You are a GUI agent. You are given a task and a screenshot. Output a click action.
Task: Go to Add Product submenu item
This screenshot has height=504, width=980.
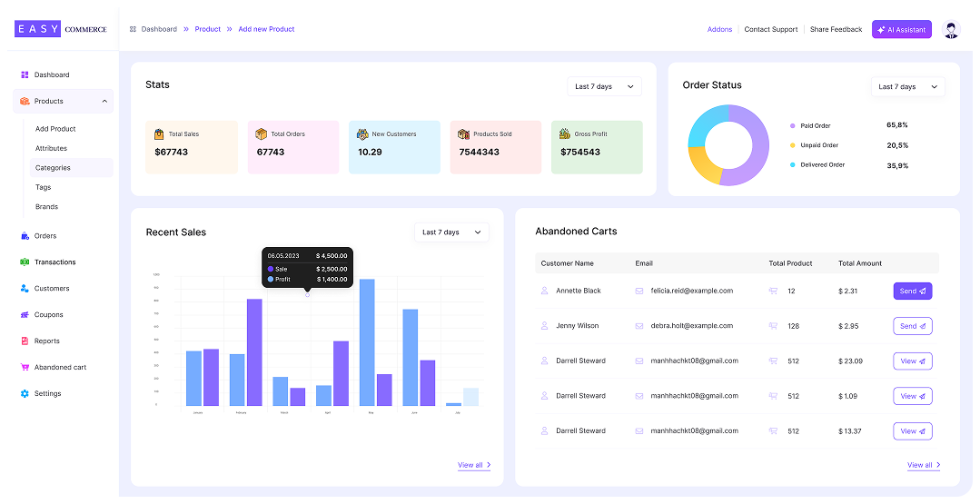pyautogui.click(x=55, y=129)
